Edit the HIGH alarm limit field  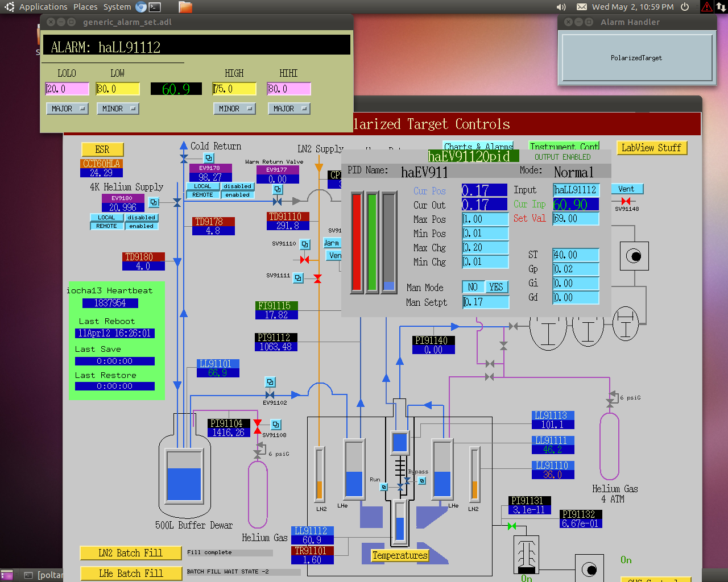(x=234, y=89)
